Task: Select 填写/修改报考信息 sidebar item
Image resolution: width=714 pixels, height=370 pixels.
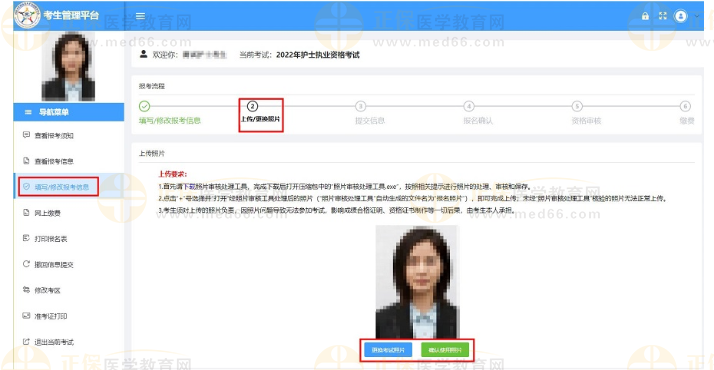Action: pyautogui.click(x=58, y=187)
